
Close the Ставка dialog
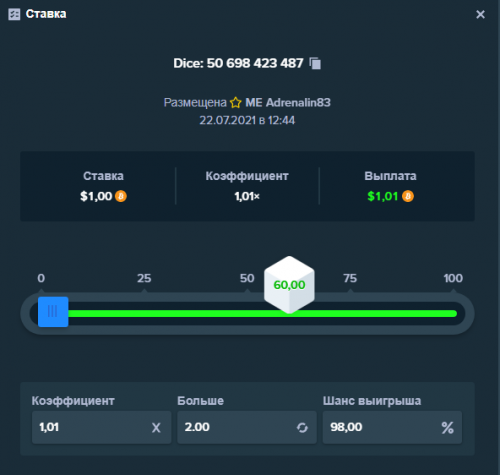click(480, 14)
